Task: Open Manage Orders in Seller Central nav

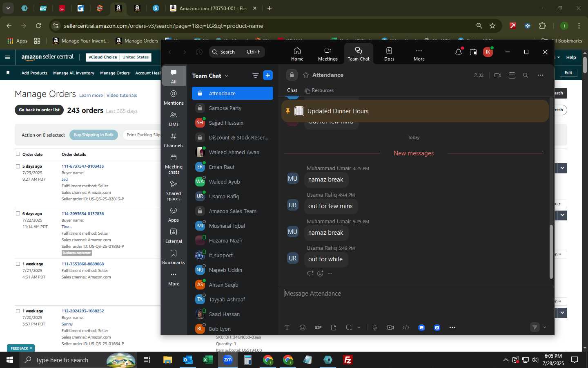Action: pos(115,73)
